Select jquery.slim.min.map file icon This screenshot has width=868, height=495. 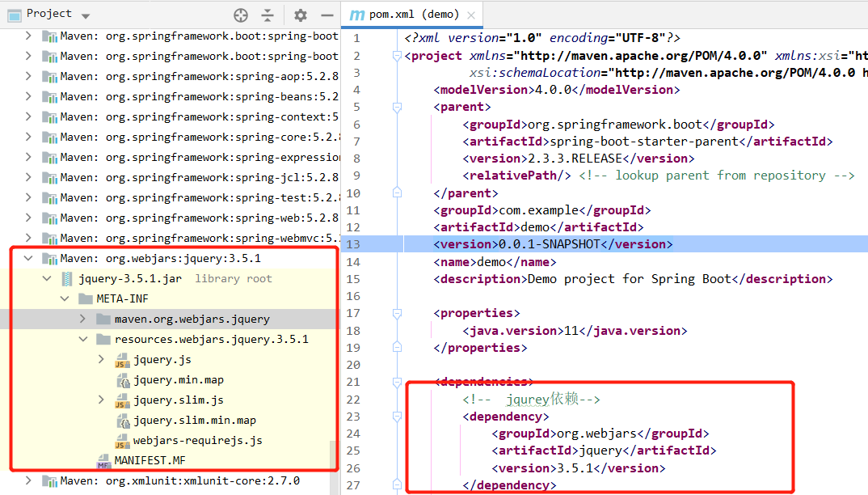(x=124, y=421)
